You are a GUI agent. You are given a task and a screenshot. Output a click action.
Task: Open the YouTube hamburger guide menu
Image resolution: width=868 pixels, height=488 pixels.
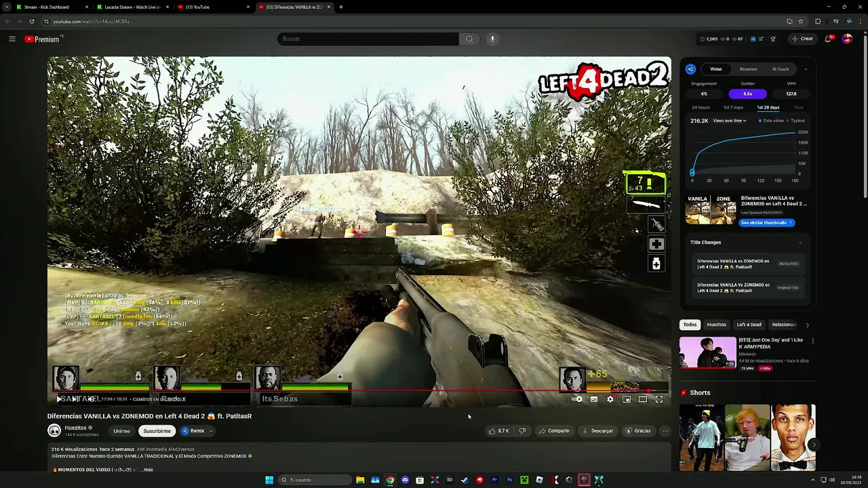click(x=12, y=39)
